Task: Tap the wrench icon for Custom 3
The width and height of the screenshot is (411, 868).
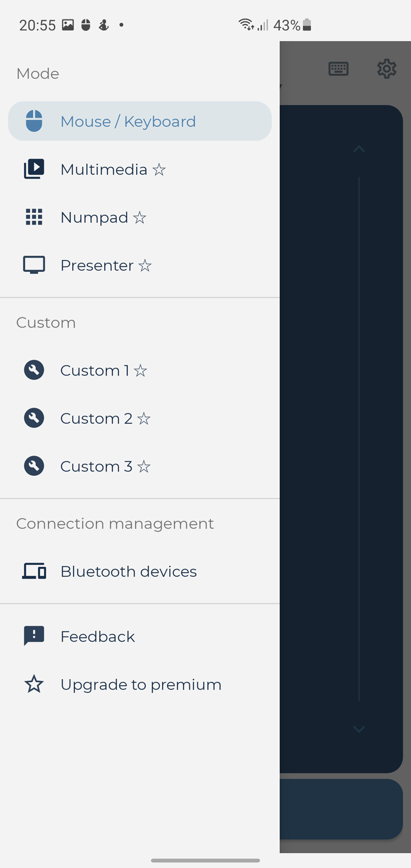Action: (34, 466)
